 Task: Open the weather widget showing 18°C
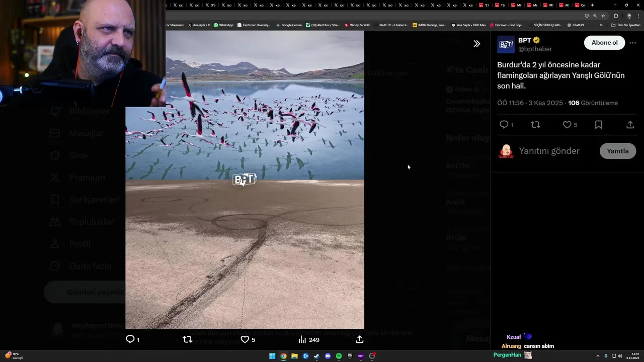(x=14, y=356)
